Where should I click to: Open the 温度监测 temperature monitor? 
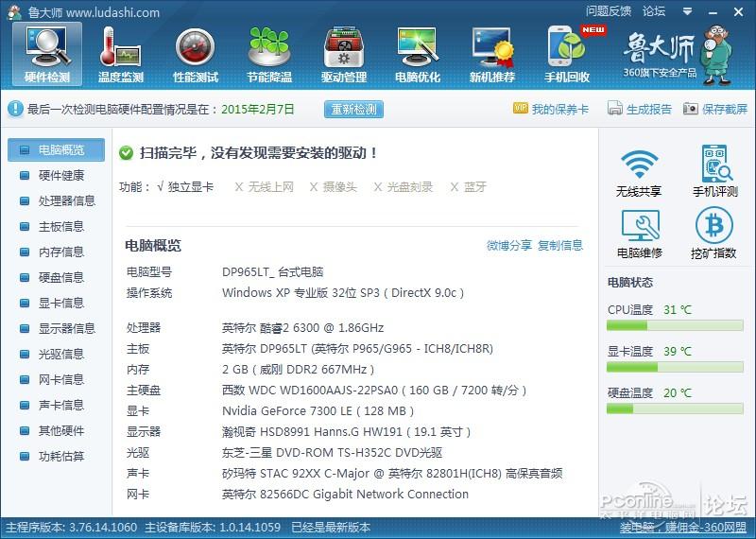121,55
